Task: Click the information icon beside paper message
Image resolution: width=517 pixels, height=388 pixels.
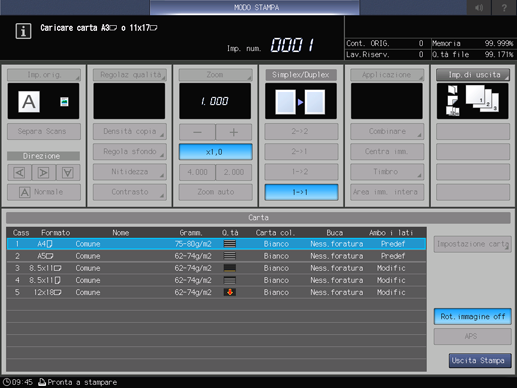Action: click(23, 31)
